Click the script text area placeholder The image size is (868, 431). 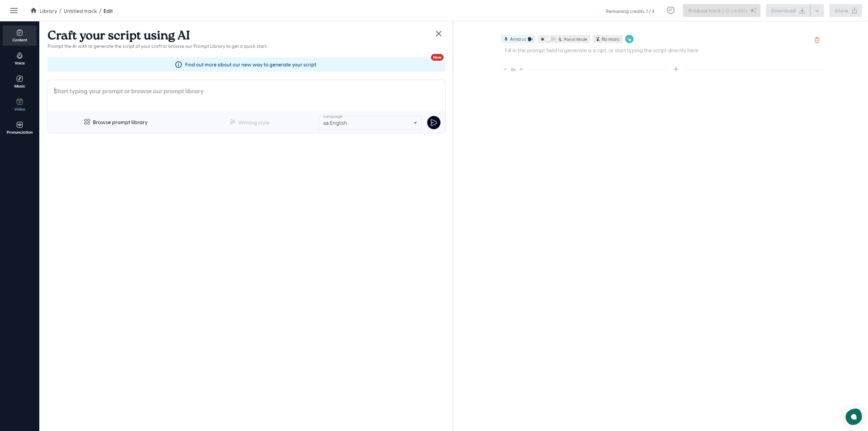[x=601, y=51]
